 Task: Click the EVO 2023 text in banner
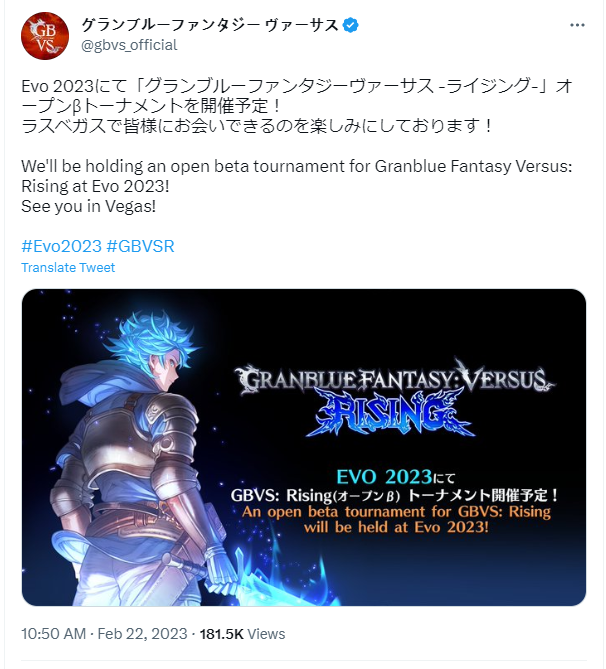click(384, 477)
